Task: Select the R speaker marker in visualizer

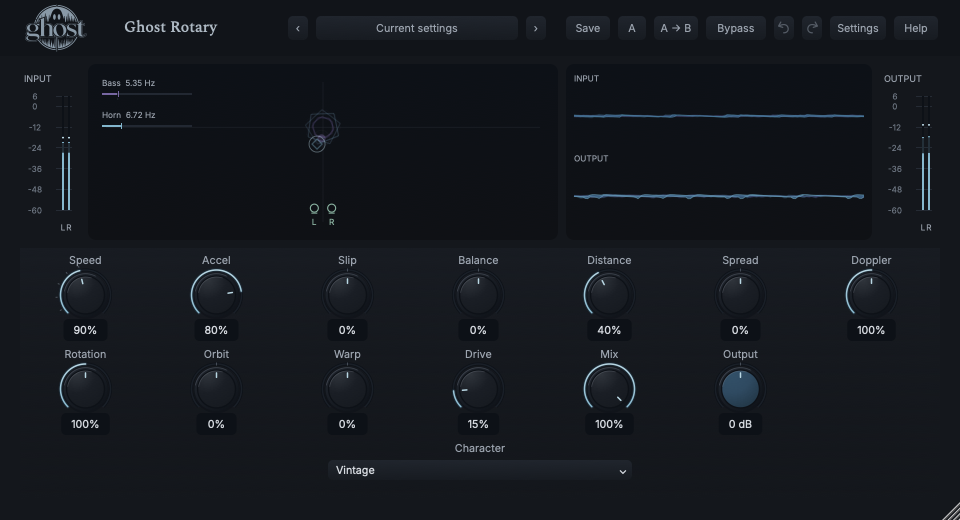Action: click(x=331, y=209)
